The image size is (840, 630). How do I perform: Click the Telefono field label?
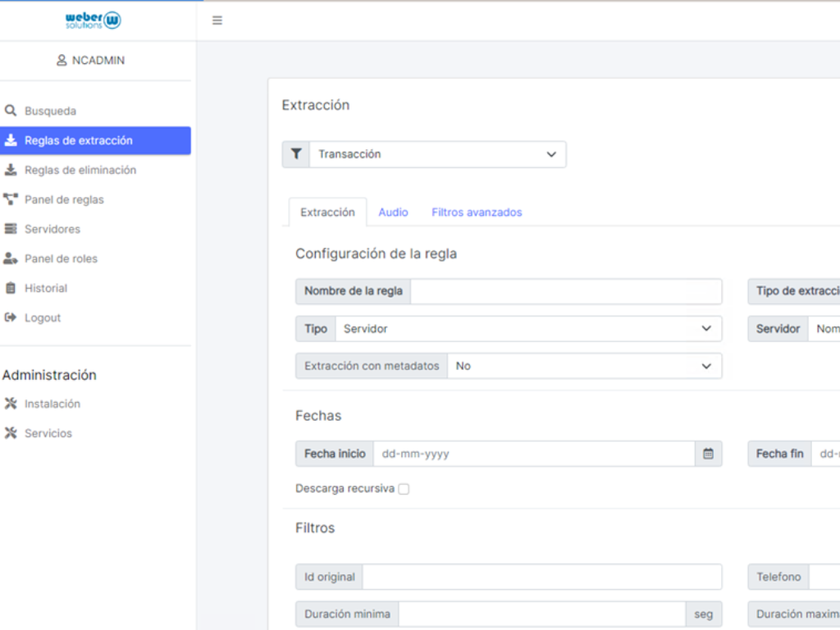[778, 577]
